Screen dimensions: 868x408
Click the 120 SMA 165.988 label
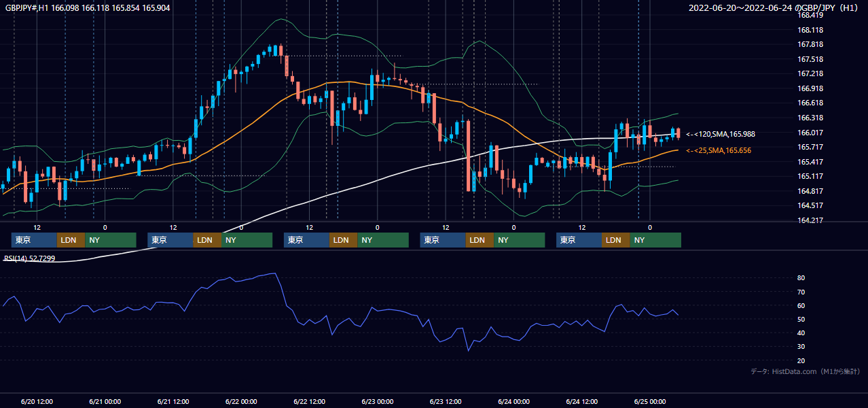[x=719, y=134]
